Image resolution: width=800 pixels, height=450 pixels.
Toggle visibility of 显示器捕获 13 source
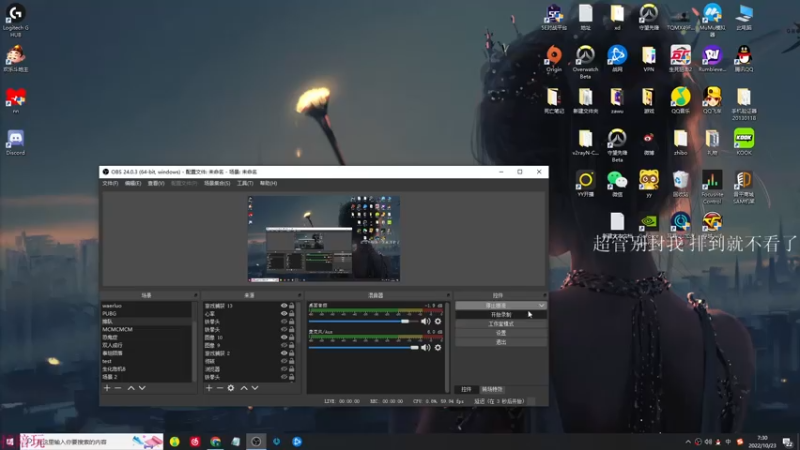point(284,306)
